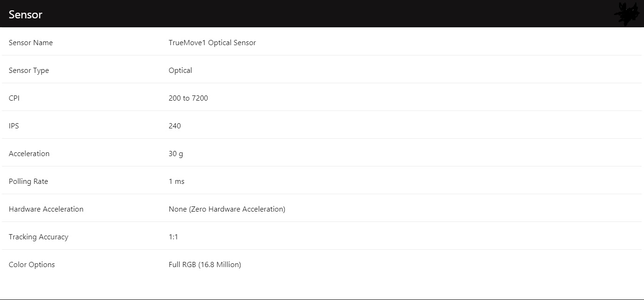
Task: Select the Sensor Name label
Action: pyautogui.click(x=31, y=43)
